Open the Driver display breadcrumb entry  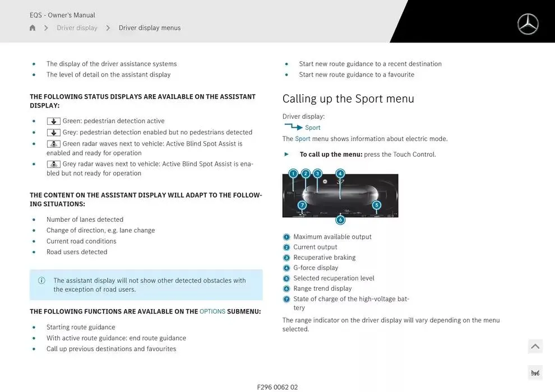tap(77, 27)
